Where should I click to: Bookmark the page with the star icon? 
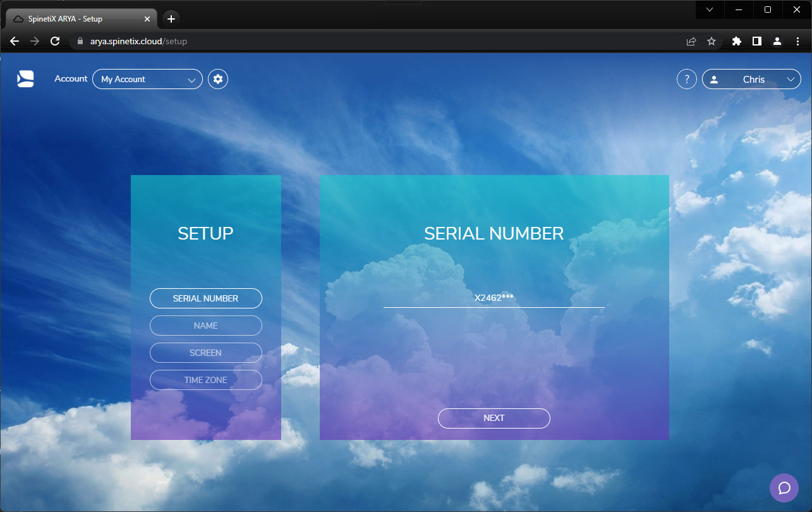712,40
